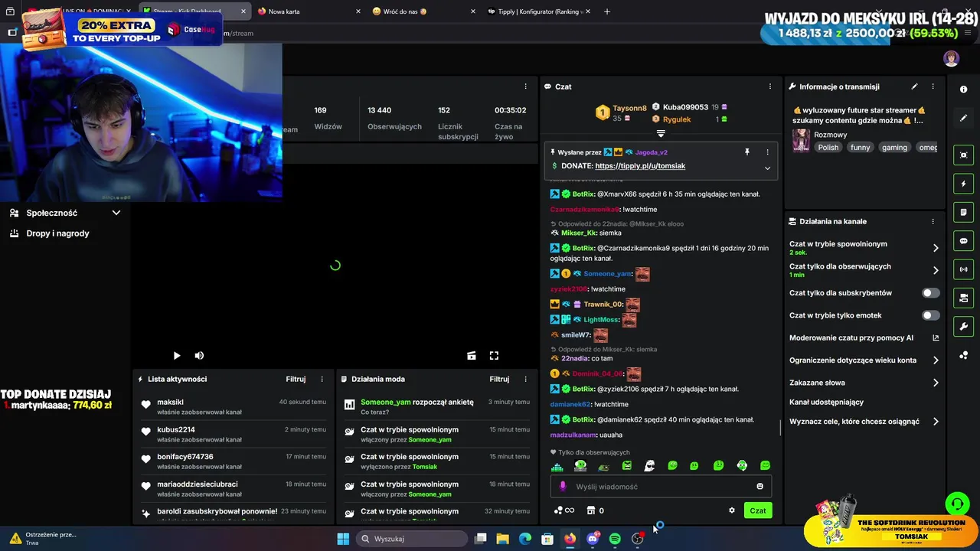Expand Ograniczenie dotyczące wieku konta
980x551 pixels.
[936, 360]
